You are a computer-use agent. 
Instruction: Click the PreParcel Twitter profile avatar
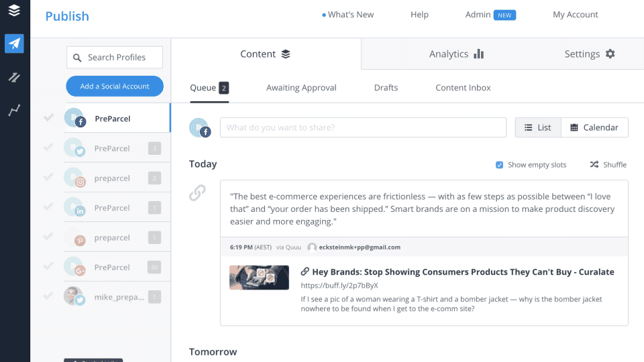tap(74, 148)
